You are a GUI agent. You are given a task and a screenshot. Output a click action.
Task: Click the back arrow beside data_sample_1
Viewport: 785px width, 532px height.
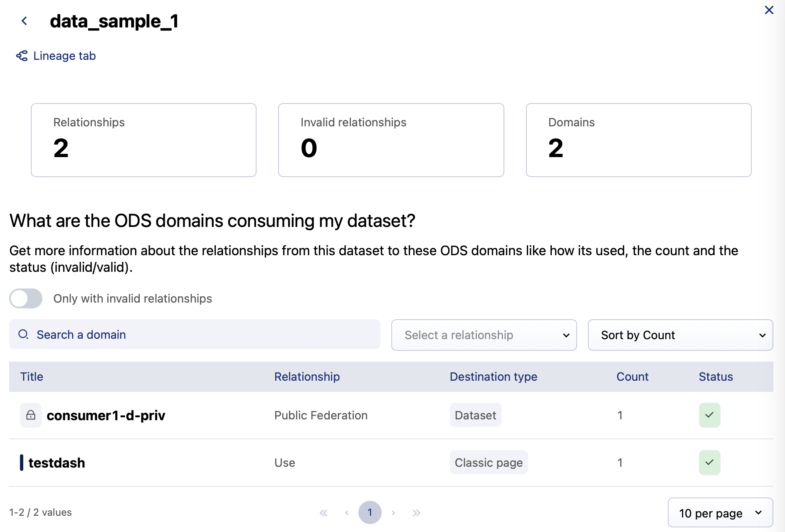24,21
